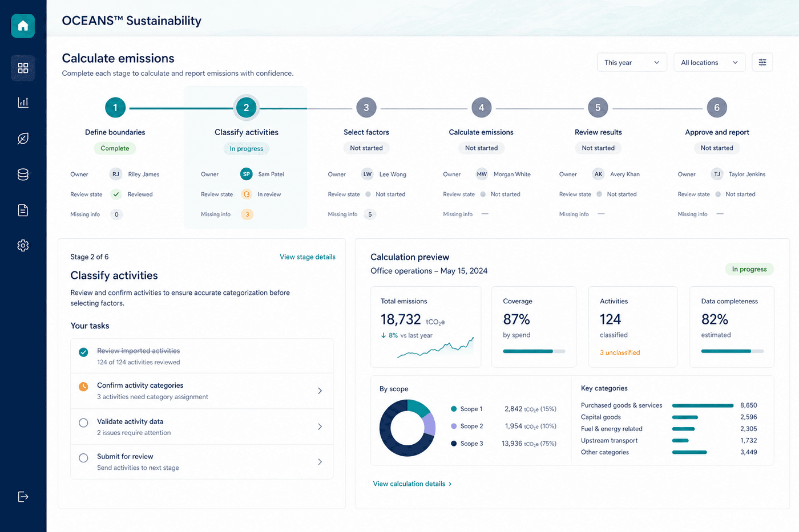Toggle the Review imported activities checkmark

83,352
